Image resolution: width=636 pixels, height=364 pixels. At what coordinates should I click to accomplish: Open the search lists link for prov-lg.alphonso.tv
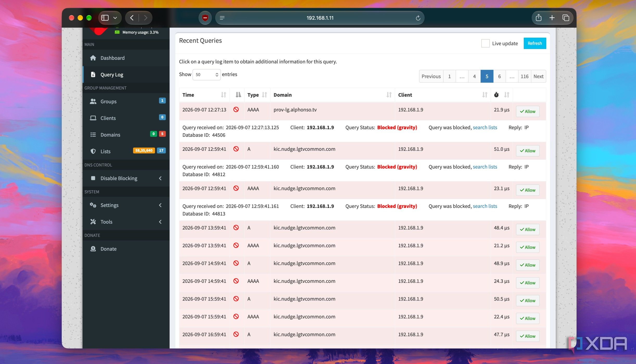(x=485, y=127)
